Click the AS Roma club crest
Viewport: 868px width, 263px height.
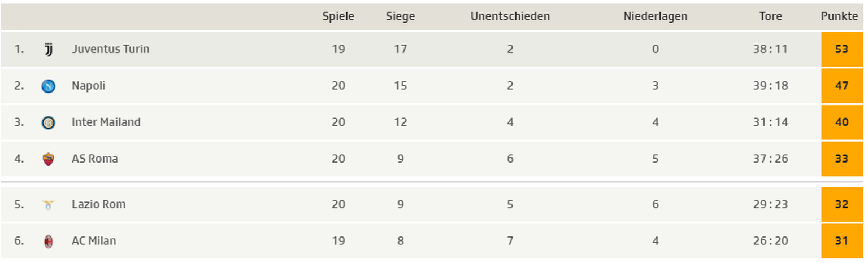[49, 159]
